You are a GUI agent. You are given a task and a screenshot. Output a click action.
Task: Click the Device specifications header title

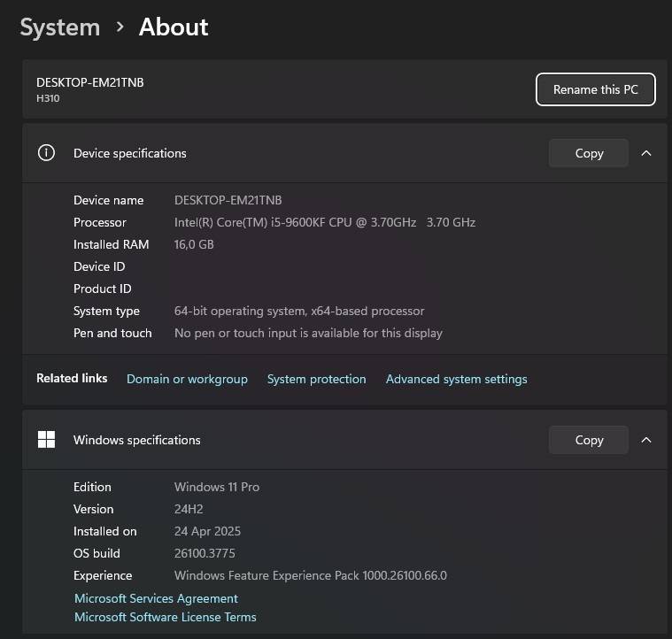129,153
